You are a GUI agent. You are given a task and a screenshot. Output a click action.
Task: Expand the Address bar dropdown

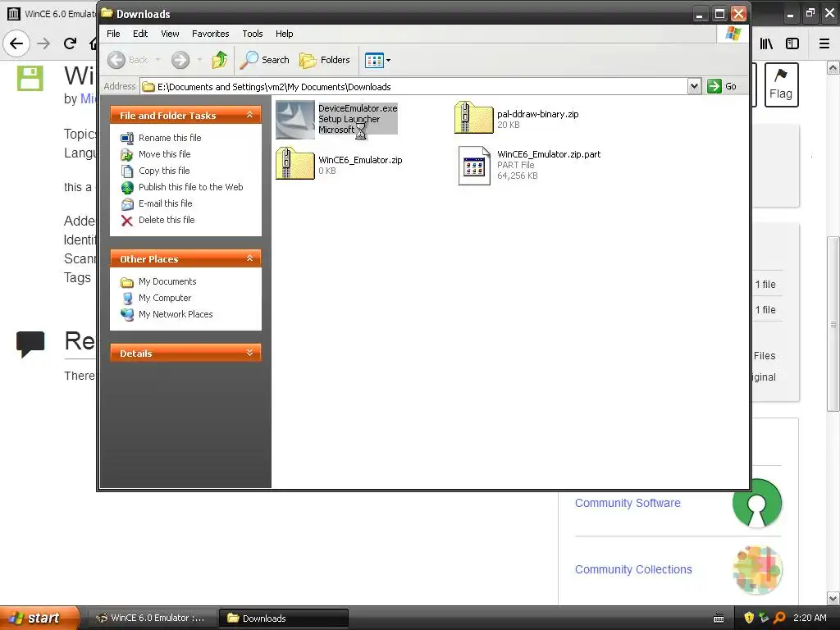click(694, 86)
